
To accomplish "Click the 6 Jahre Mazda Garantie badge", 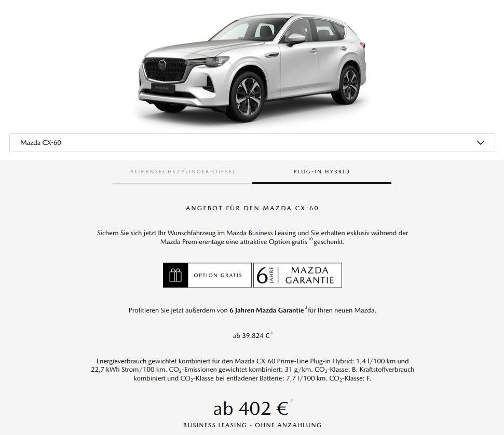I will coord(297,275).
